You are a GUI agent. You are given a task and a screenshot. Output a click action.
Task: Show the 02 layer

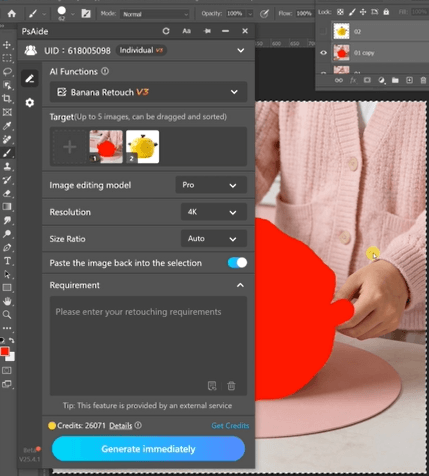coord(323,31)
